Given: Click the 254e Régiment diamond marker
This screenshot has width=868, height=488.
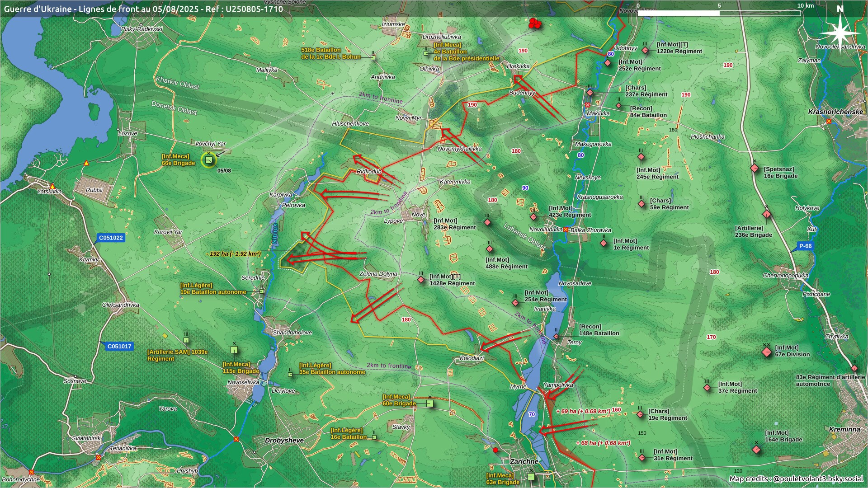Looking at the screenshot, I should (x=515, y=302).
